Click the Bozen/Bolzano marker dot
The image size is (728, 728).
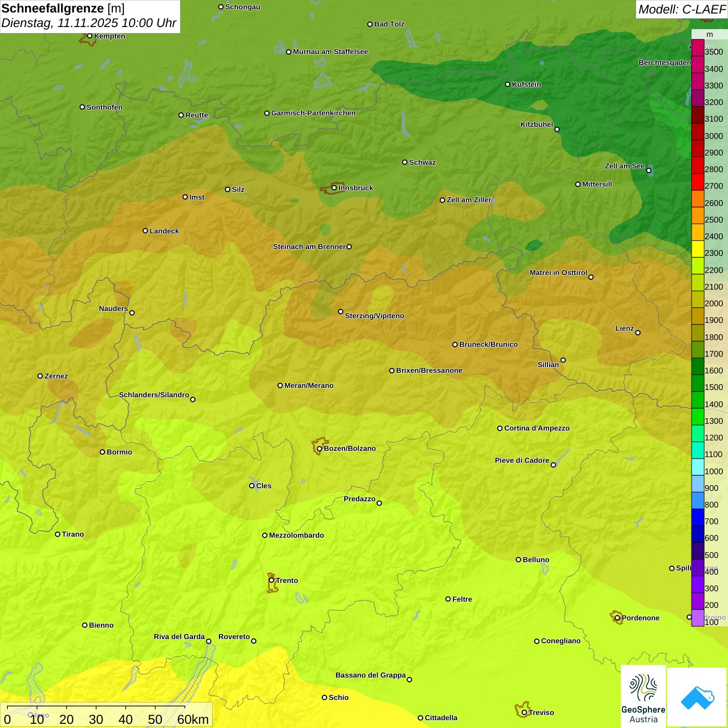coord(319,449)
